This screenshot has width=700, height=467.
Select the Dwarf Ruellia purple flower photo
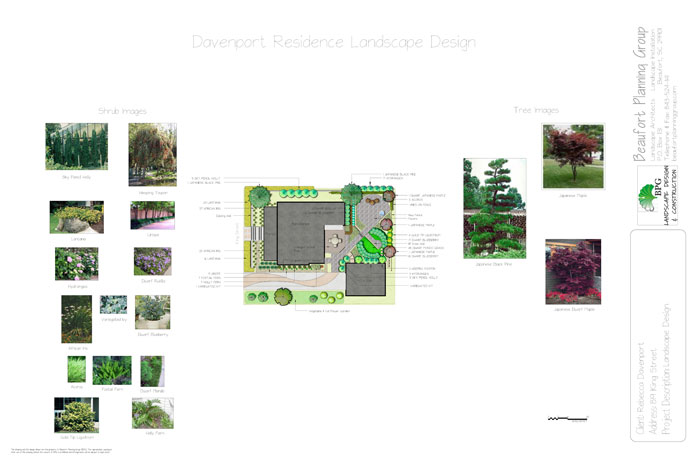[152, 261]
